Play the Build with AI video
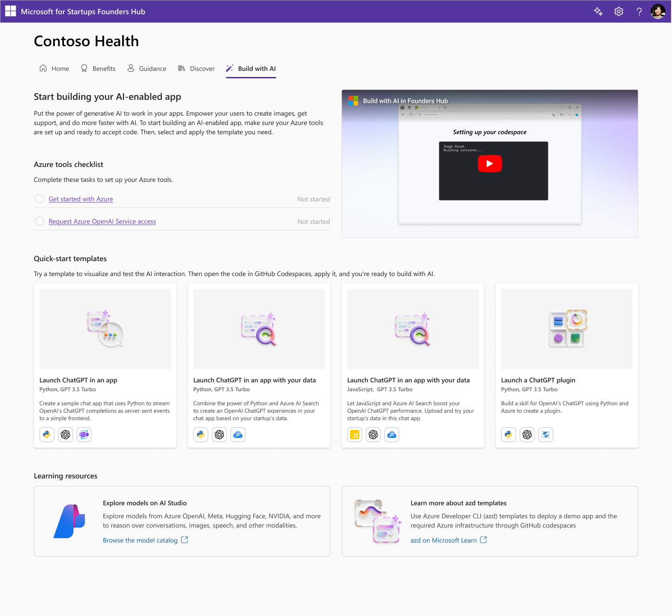 [490, 164]
